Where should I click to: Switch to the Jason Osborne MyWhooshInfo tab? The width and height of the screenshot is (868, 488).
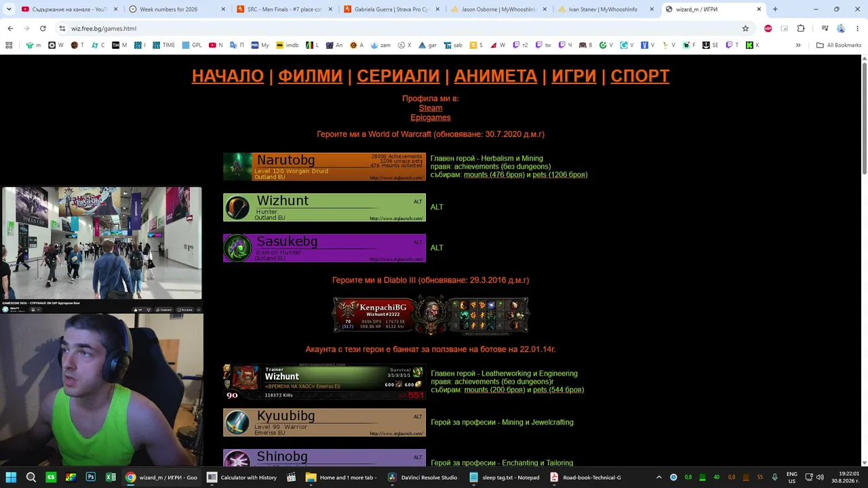[x=499, y=9]
